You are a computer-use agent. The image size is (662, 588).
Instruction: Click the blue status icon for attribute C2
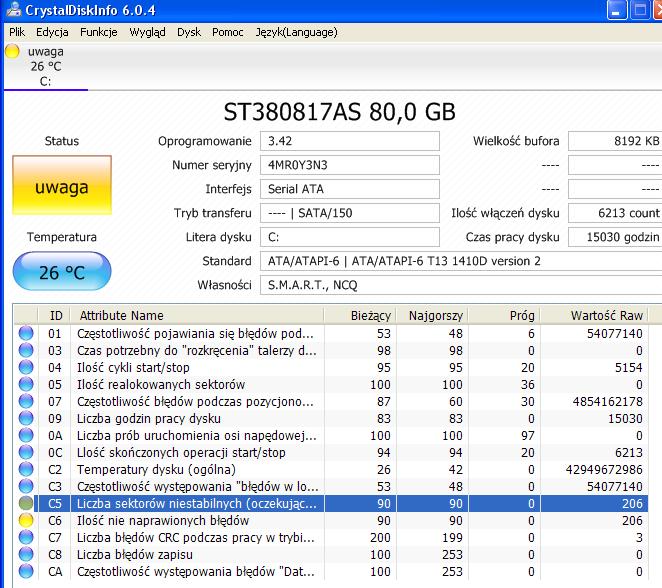pos(26,469)
